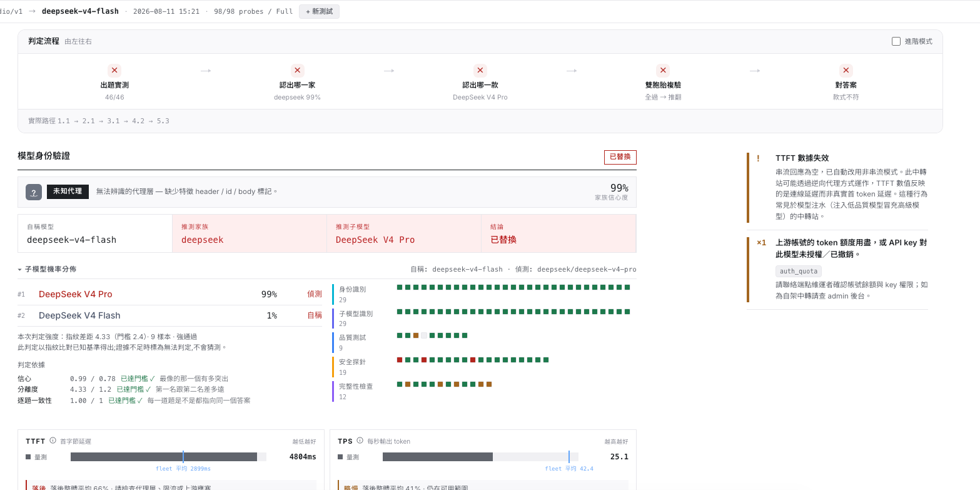Click the 98/98 probes / Full text
The width and height of the screenshot is (980, 490).
coord(253,11)
